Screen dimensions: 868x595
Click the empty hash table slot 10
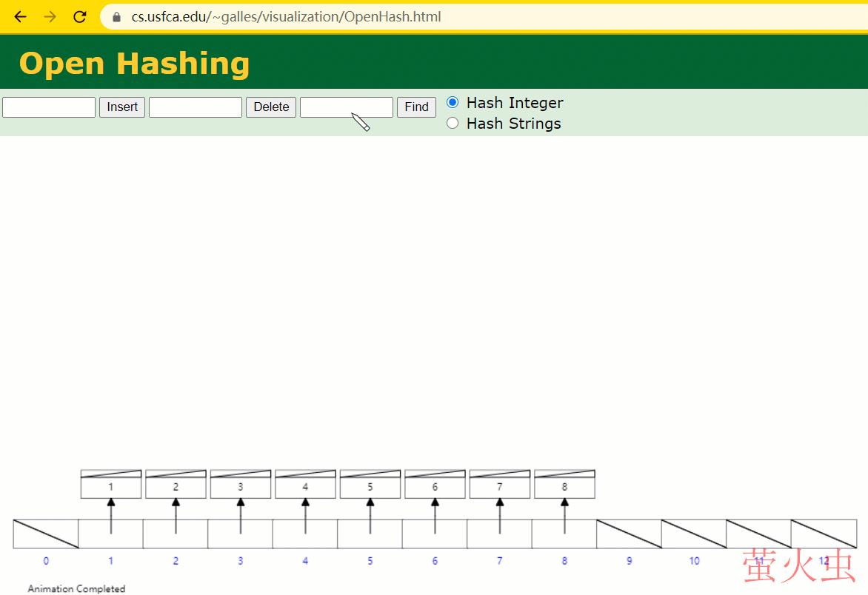(x=694, y=534)
